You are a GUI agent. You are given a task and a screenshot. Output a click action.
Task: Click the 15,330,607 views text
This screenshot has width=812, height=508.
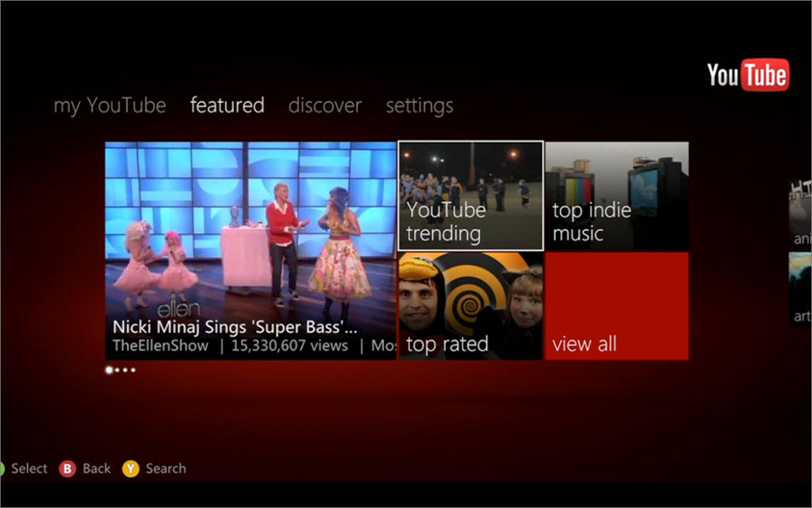289,346
